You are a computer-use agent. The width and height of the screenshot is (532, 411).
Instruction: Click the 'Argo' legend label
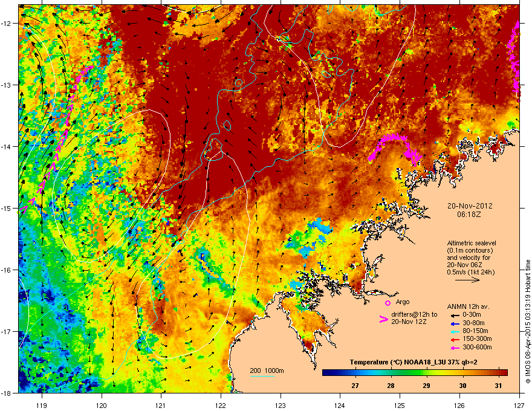(403, 302)
